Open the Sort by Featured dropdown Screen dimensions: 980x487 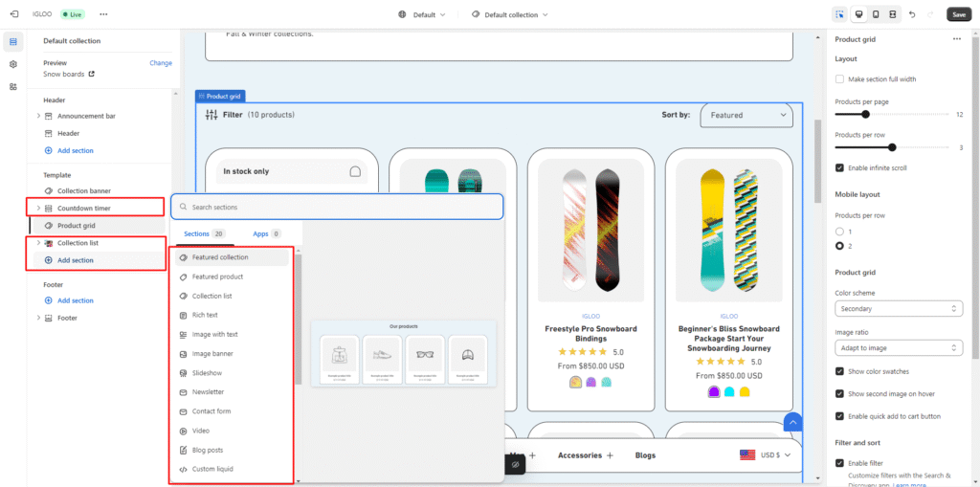pyautogui.click(x=746, y=115)
